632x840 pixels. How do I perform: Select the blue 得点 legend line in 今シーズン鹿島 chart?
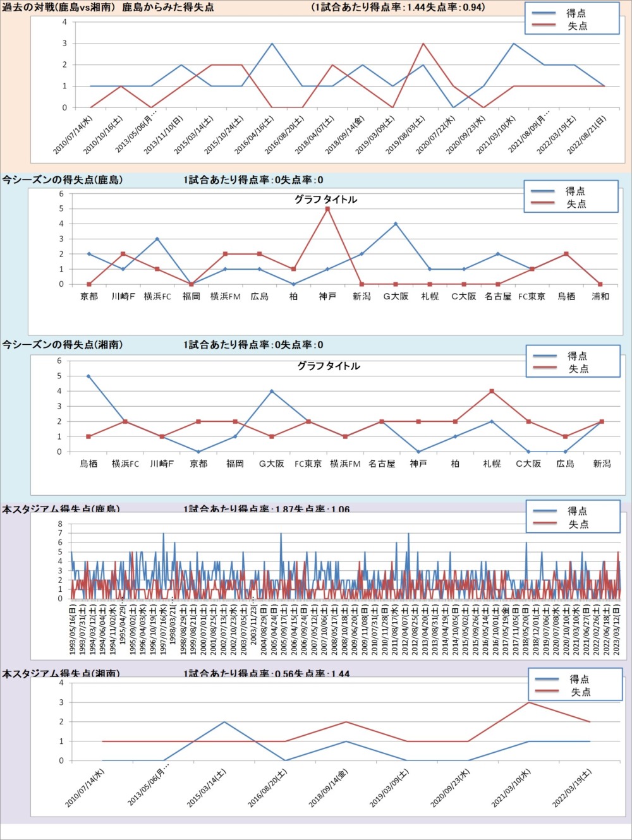coord(543,191)
